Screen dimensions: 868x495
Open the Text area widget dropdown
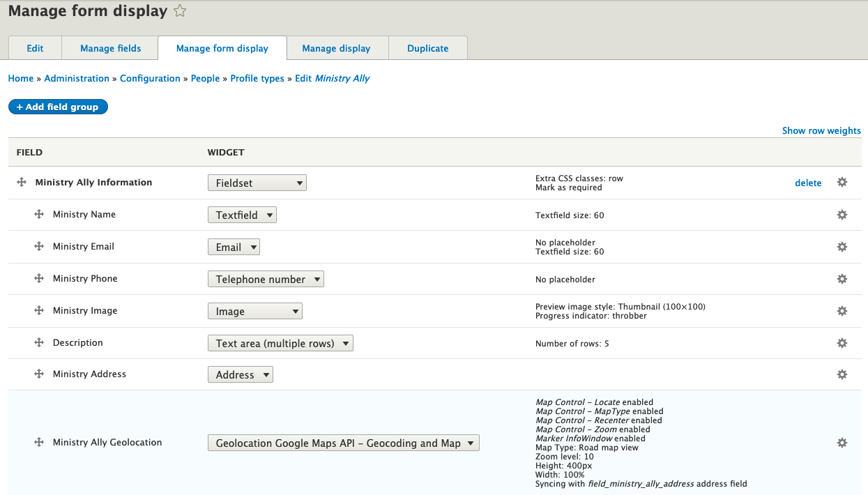[x=280, y=342]
